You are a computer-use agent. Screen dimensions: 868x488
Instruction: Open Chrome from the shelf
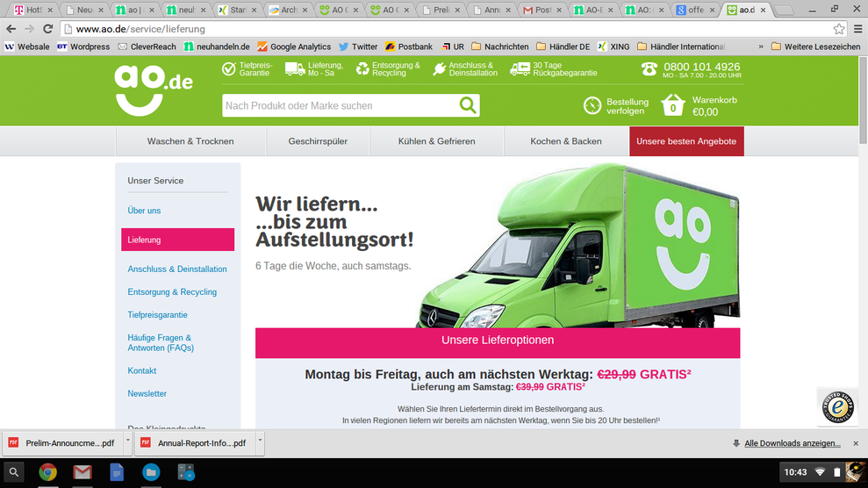tap(48, 472)
